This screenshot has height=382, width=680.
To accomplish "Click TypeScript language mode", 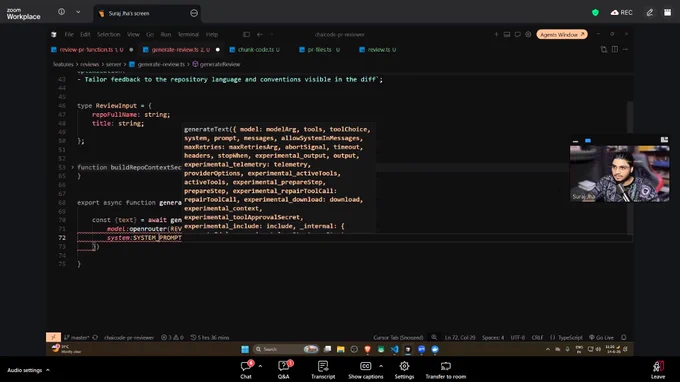I will (x=566, y=337).
